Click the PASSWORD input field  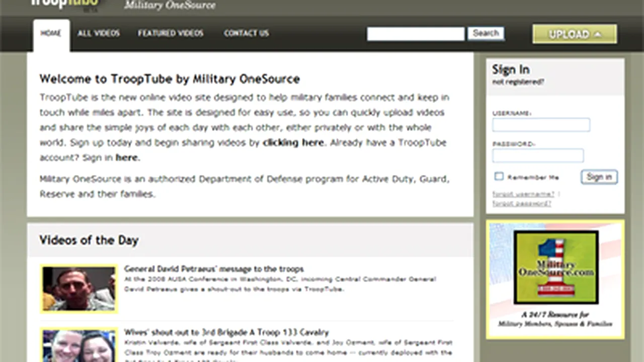538,155
